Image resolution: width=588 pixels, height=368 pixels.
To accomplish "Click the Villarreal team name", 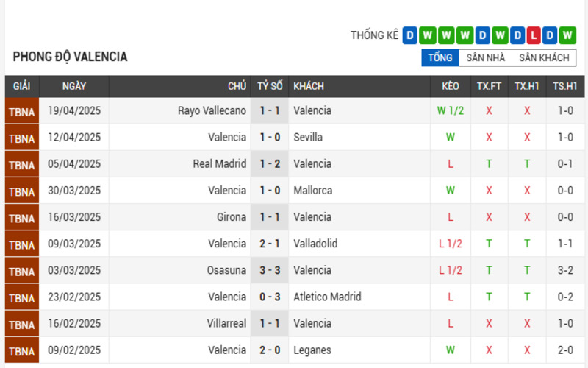I will pos(226,324).
